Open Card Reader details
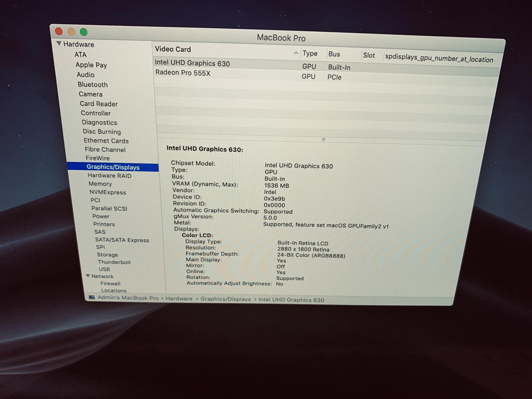532x399 pixels. [x=99, y=104]
